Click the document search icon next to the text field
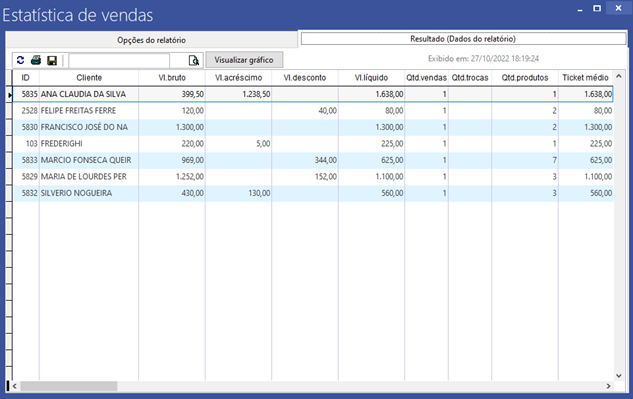This screenshot has width=633, height=399. [x=194, y=61]
